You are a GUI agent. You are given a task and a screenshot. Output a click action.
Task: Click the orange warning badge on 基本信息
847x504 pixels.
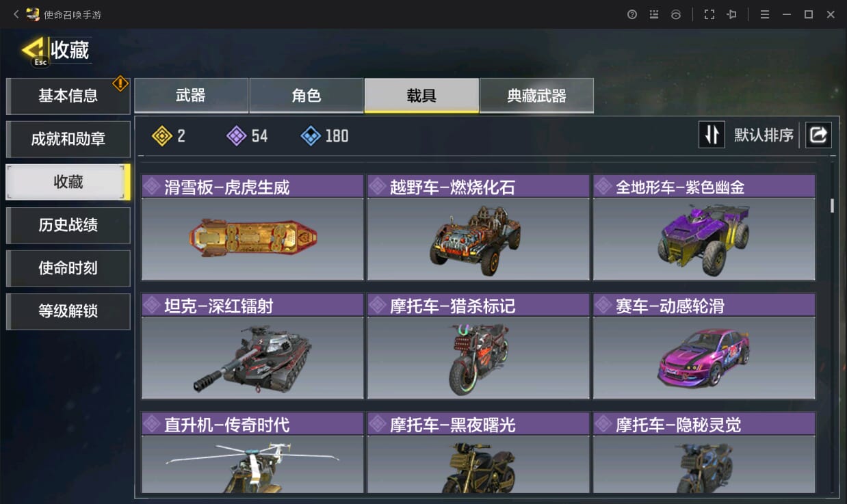coord(120,83)
